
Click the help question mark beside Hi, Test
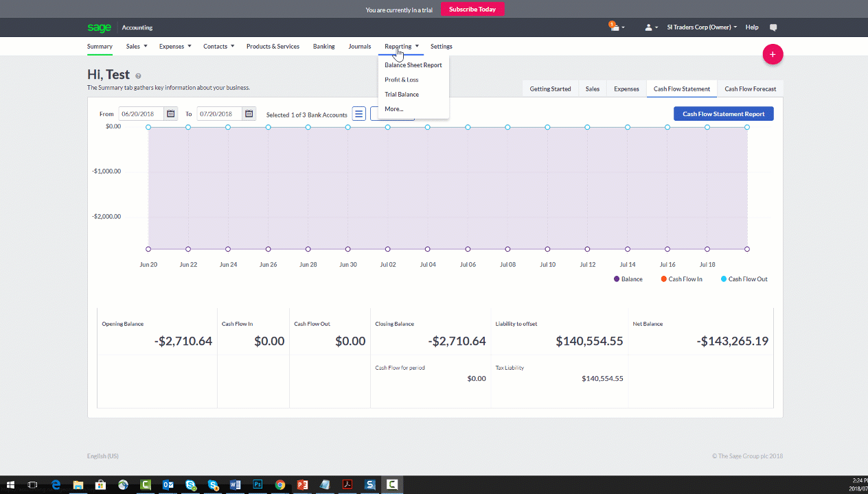(138, 76)
